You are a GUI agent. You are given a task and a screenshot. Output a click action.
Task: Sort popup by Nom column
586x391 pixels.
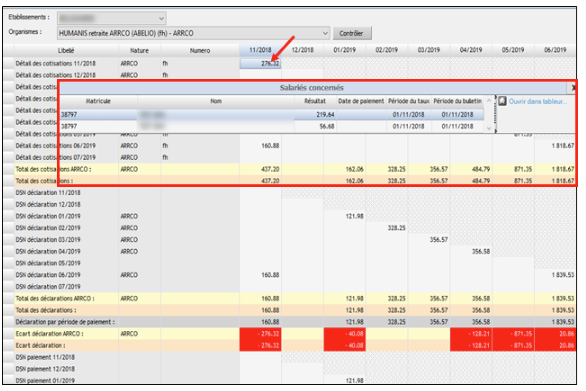click(x=216, y=101)
